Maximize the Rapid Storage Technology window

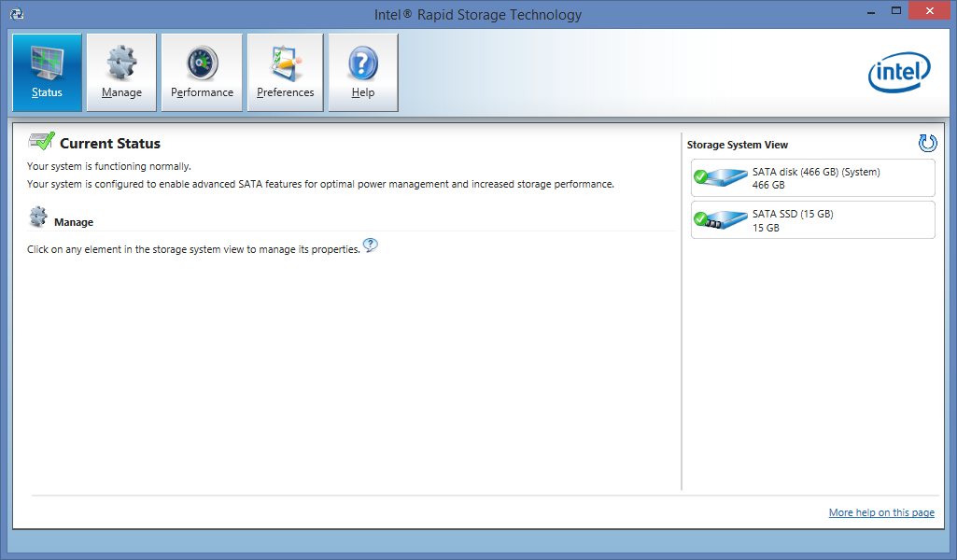(x=896, y=11)
